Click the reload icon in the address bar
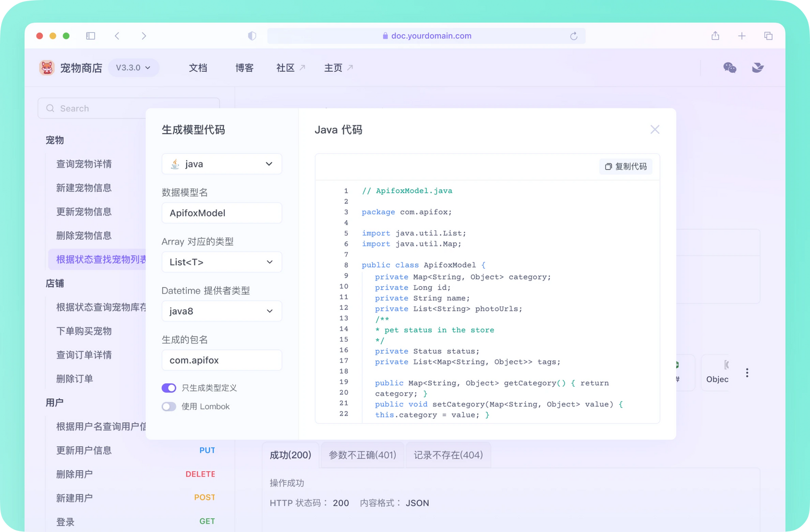Viewport: 810px width, 532px height. click(x=574, y=35)
